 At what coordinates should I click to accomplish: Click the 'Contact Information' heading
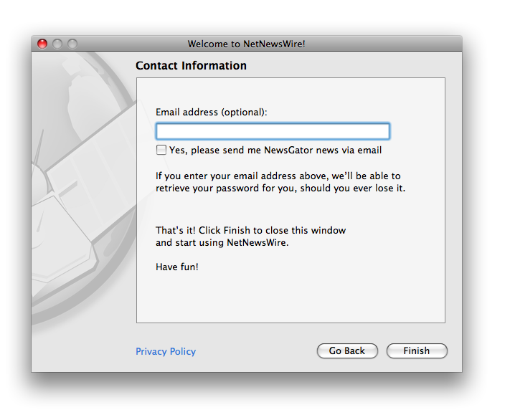191,66
